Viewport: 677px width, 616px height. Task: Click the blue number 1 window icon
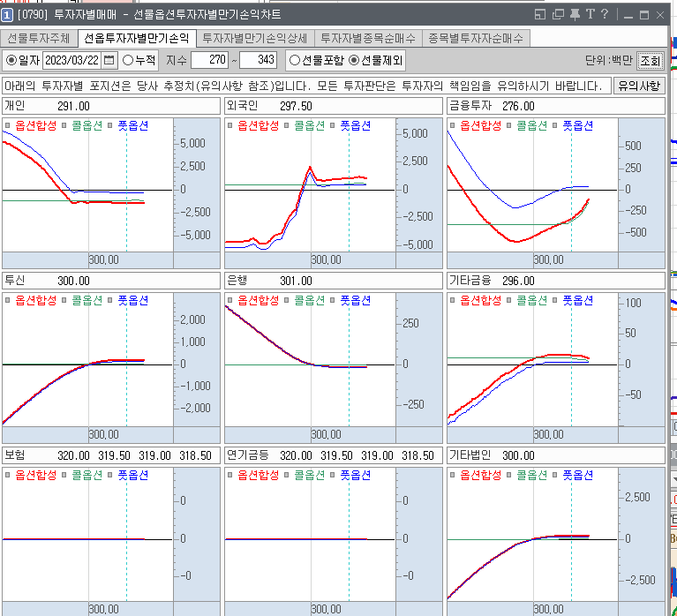coord(8,15)
